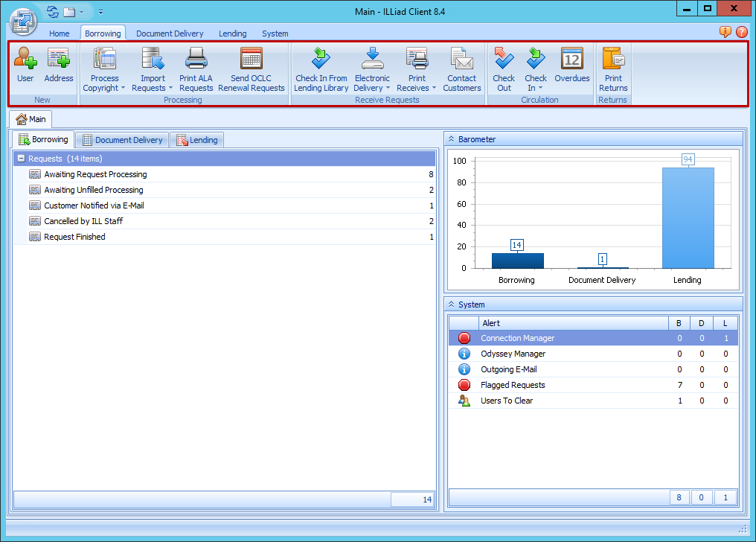Click the Contact Customers icon
756x542 pixels.
click(461, 67)
